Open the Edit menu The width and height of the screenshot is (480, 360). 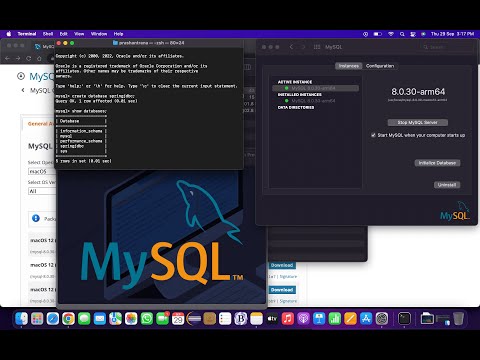pos(64,34)
